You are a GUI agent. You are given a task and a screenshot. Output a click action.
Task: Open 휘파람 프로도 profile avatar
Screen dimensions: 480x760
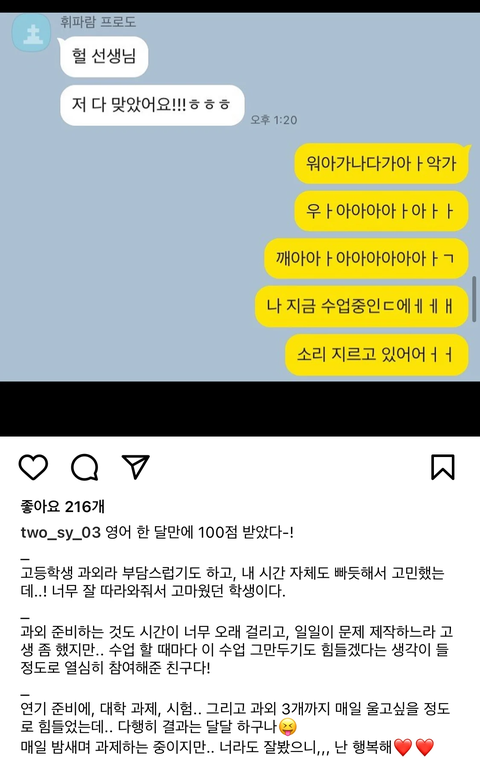(32, 33)
